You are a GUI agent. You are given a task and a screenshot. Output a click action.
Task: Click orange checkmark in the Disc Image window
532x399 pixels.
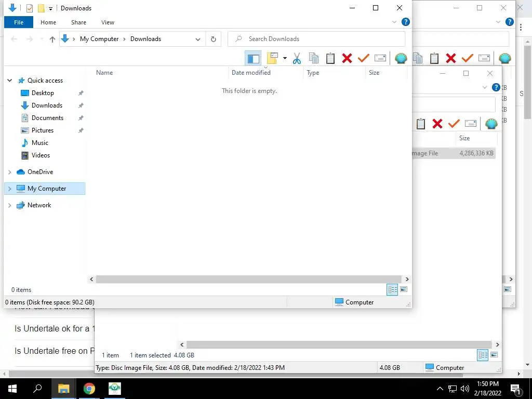pyautogui.click(x=454, y=124)
